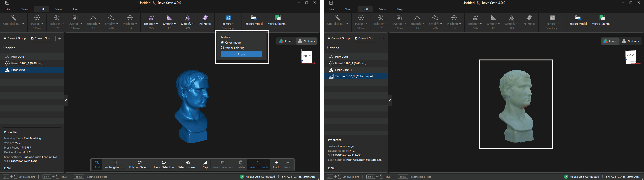Select Texture 0106_1 (ColorImage) in the list
This screenshot has width=644, height=180.
[354, 76]
